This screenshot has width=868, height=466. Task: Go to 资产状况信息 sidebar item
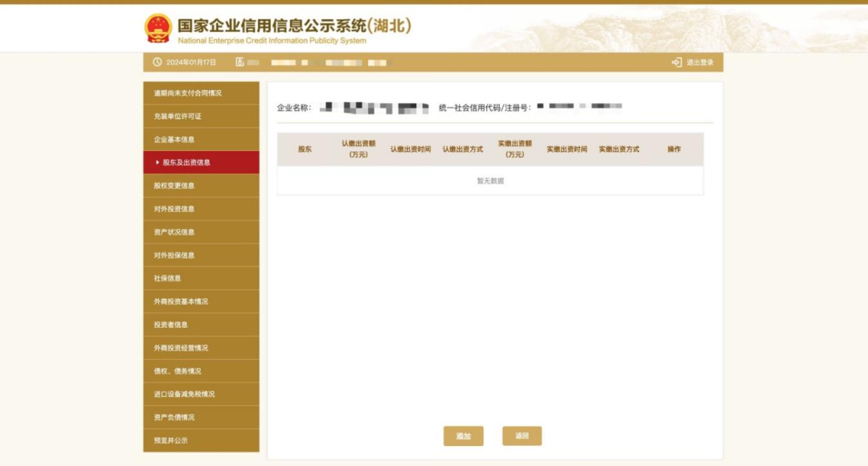201,232
